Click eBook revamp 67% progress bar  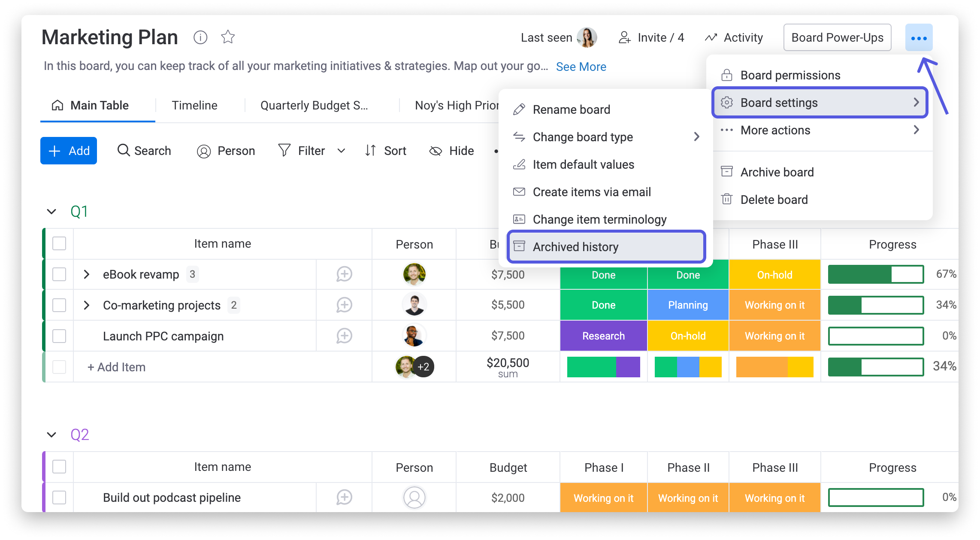point(876,274)
